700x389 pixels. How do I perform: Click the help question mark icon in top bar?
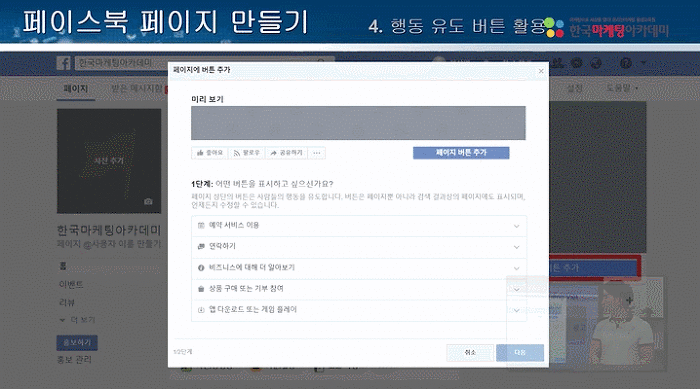click(625, 63)
